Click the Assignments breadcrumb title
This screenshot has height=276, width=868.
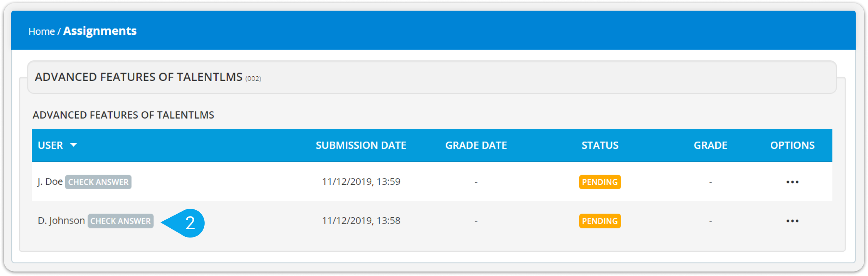click(x=100, y=31)
